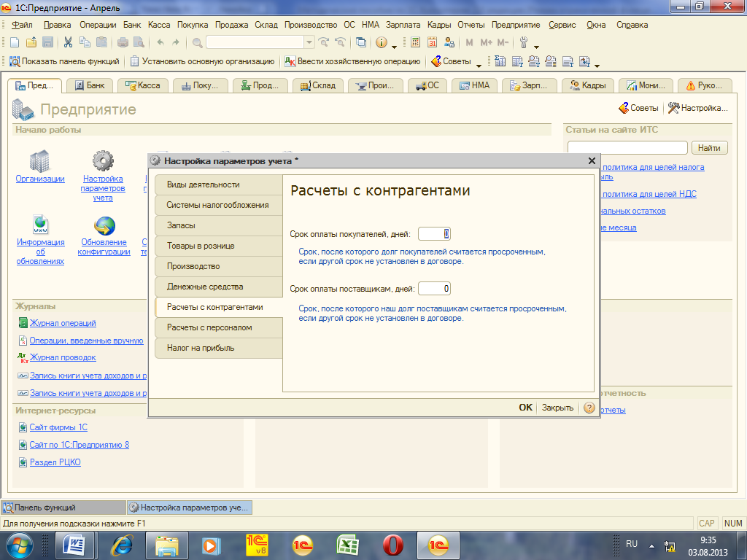Select Виды деятельности settings section

219,184
